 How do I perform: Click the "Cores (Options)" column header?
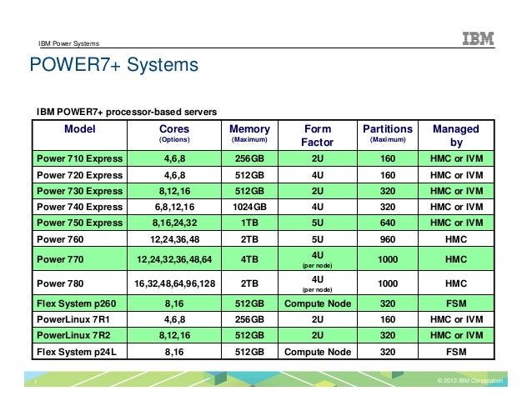(174, 133)
